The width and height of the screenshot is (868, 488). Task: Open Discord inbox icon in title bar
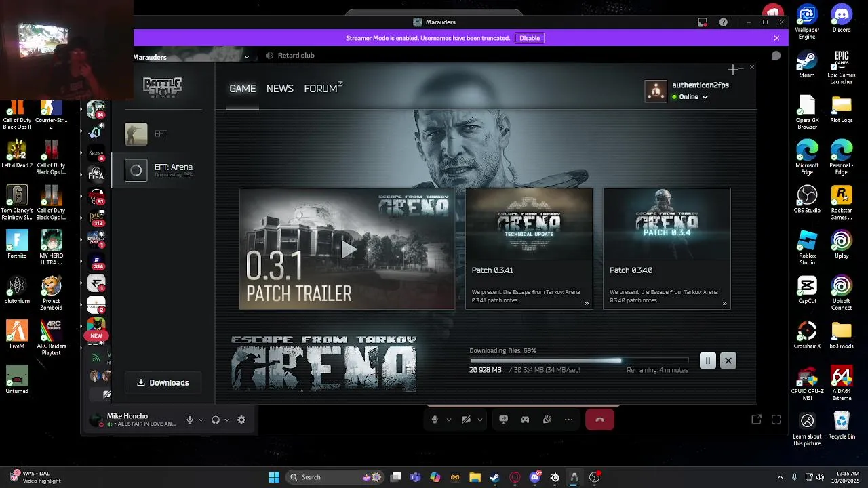pyautogui.click(x=703, y=22)
